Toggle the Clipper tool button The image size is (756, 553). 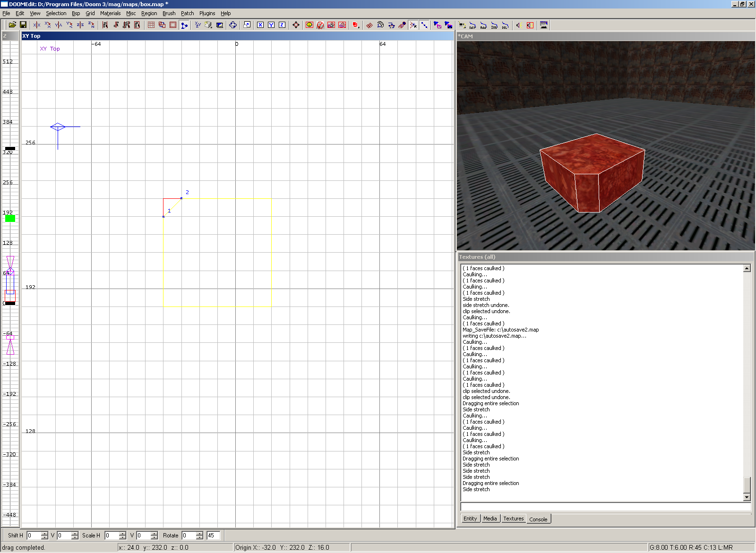point(184,25)
